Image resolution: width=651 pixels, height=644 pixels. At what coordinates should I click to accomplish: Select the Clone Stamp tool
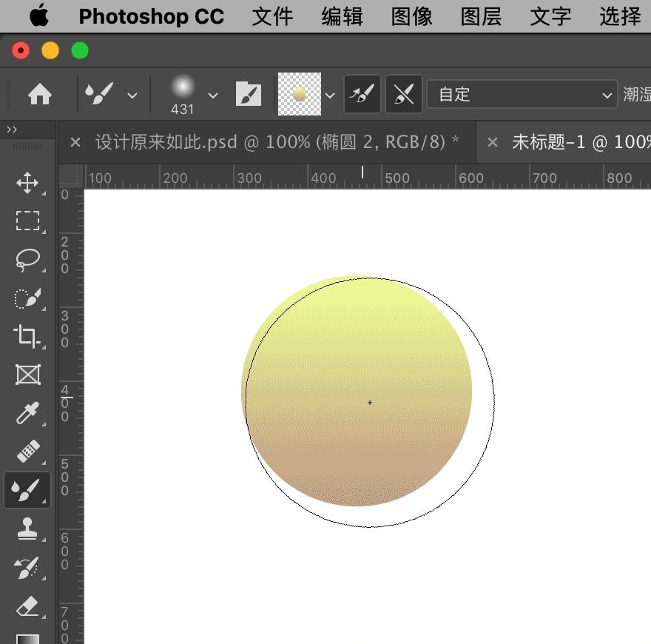pos(27,529)
